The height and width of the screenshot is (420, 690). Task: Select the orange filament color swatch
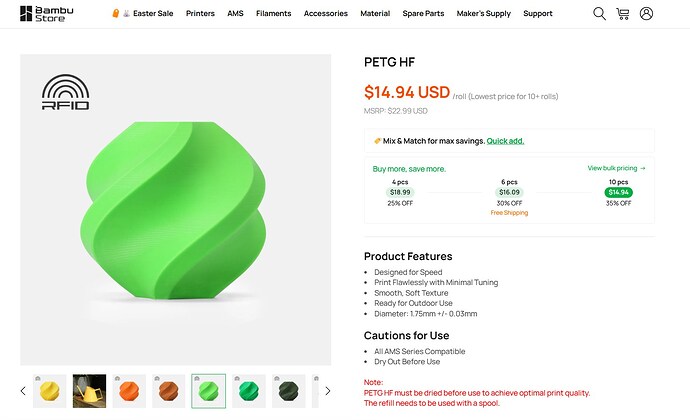pos(129,391)
